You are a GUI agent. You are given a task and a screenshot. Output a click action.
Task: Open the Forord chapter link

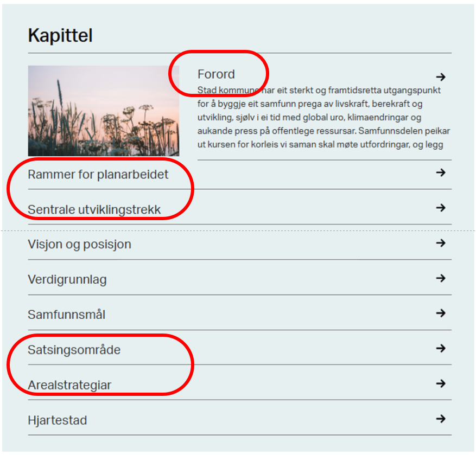(216, 74)
